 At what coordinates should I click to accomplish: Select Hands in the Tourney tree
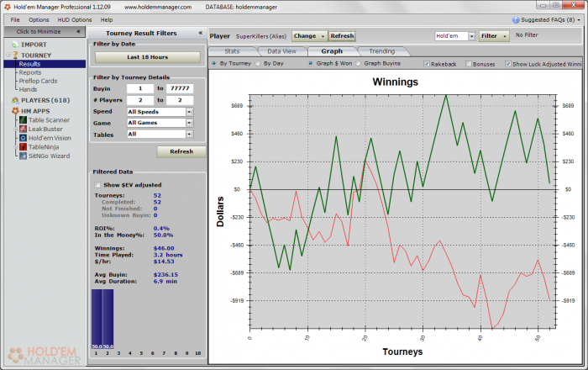(28, 89)
